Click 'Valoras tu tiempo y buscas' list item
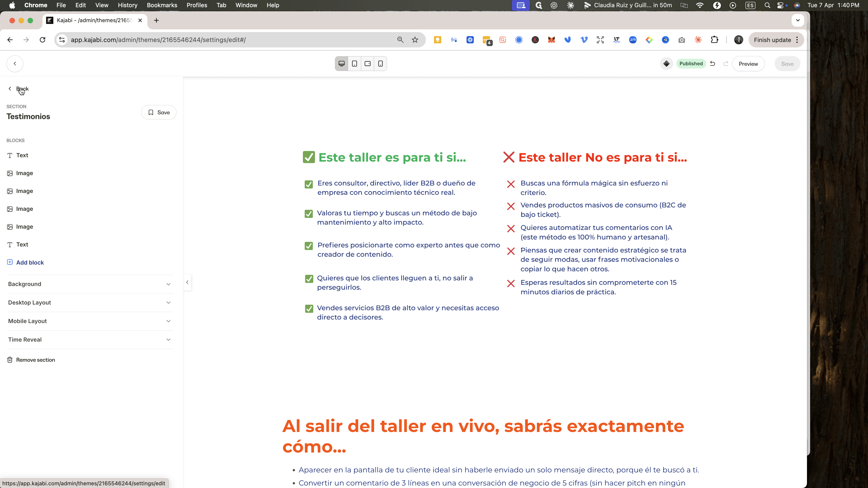Viewport: 868px width, 488px height. point(397,218)
